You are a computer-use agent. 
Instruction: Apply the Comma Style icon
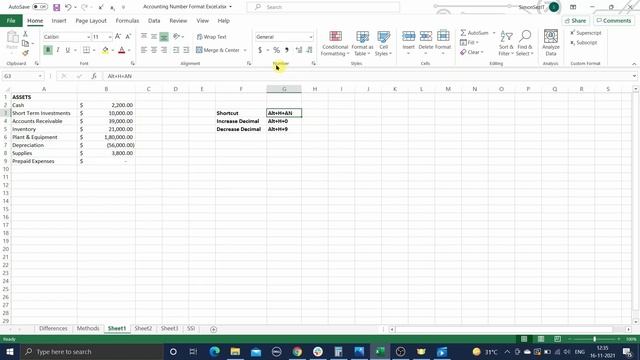tap(287, 50)
